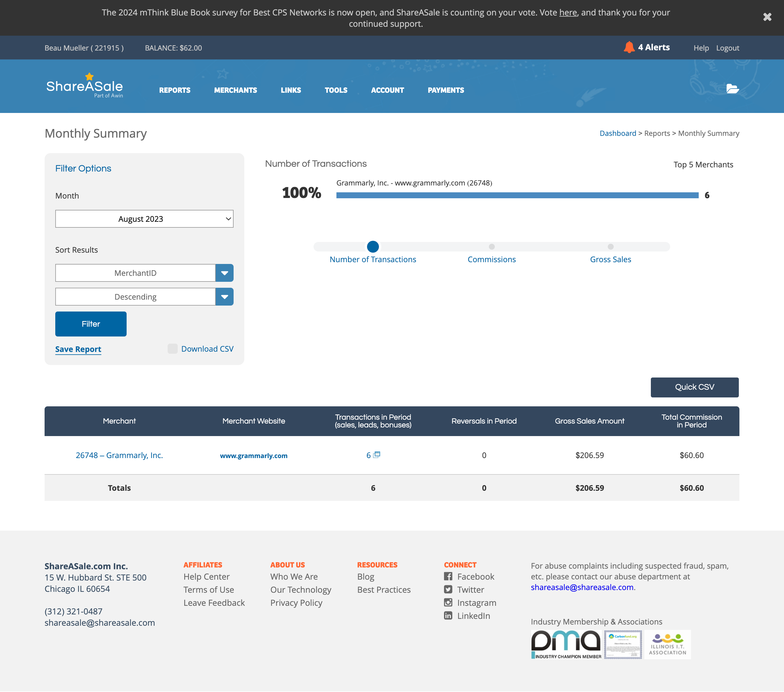Click the Beau Mueller ( 221915 ) account text
The height and width of the screenshot is (692, 784).
(84, 48)
